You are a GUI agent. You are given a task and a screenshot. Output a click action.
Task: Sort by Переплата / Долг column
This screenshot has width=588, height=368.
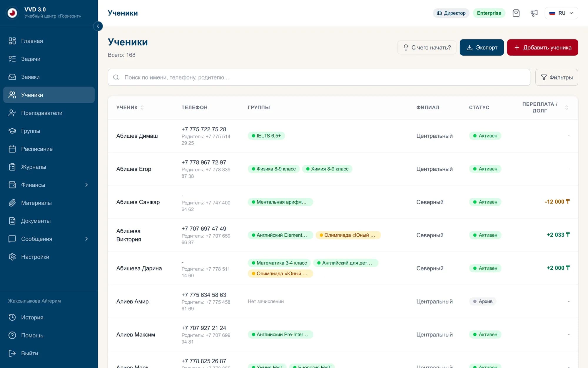(x=545, y=107)
